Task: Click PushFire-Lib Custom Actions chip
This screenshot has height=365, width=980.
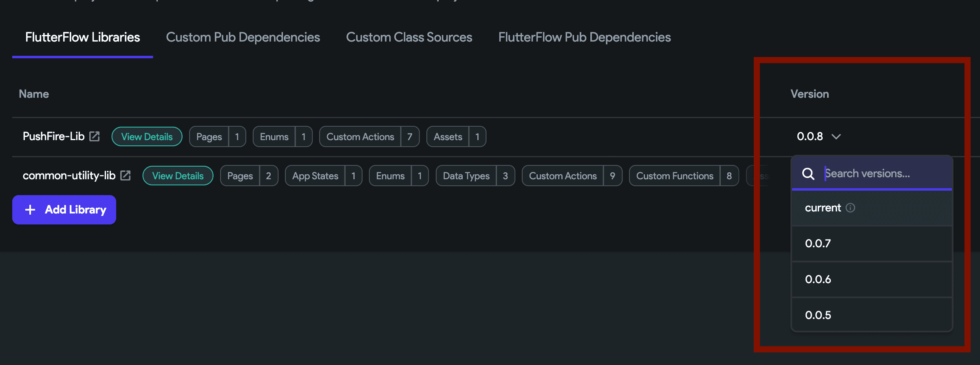Action: [369, 137]
